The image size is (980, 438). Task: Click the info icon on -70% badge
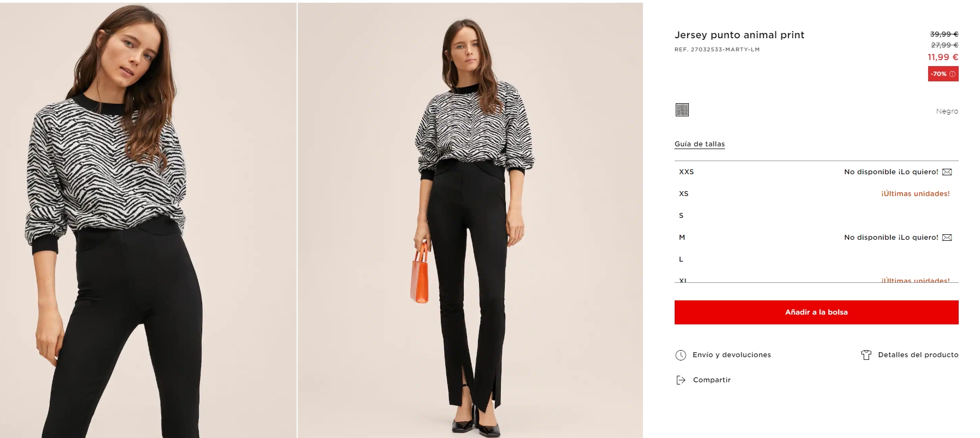click(952, 74)
